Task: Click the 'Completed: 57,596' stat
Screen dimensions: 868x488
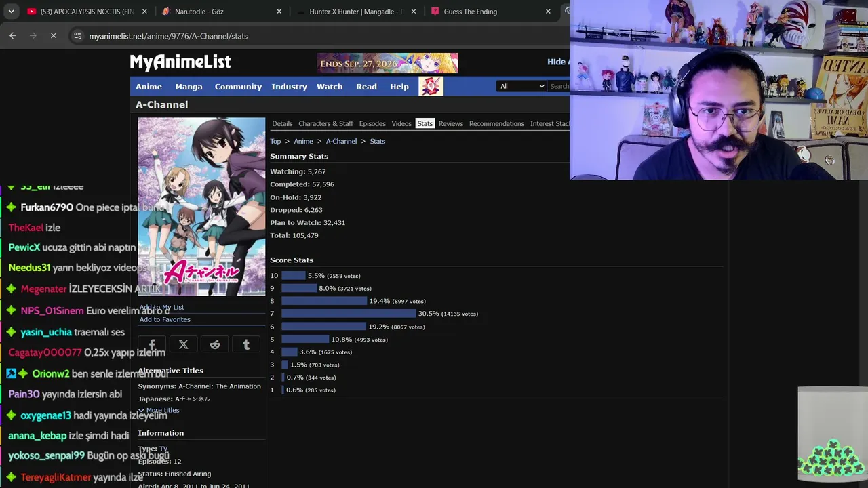Action: tap(302, 184)
